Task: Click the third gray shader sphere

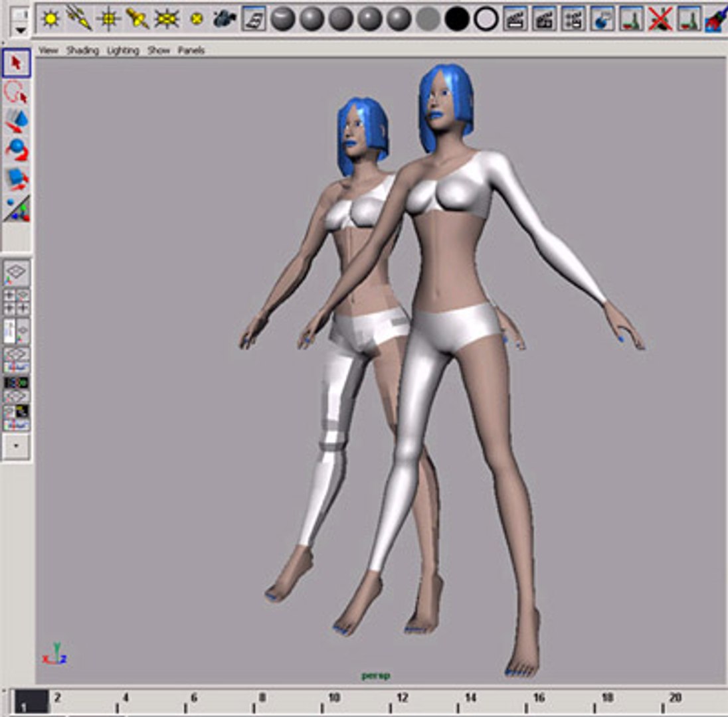Action: [341, 19]
